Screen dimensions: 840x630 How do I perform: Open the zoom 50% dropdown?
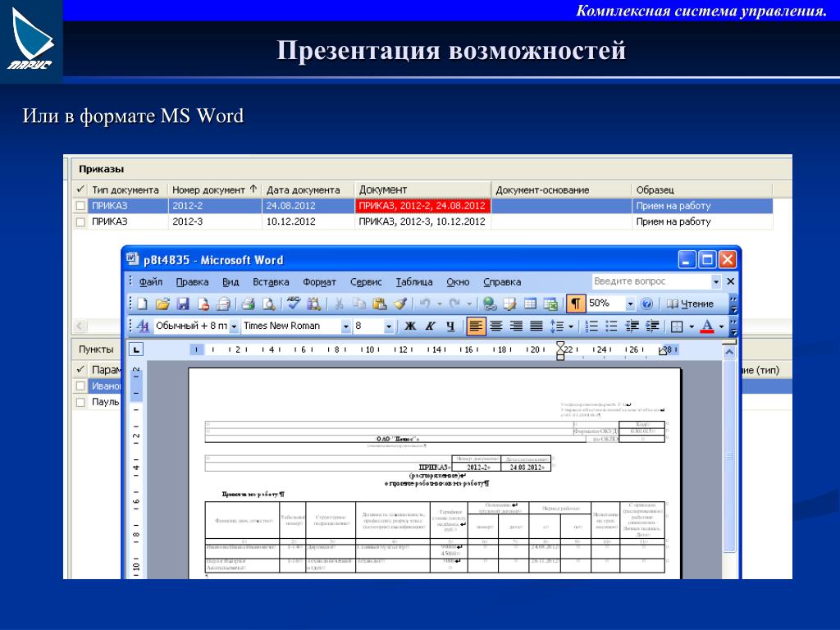click(630, 304)
